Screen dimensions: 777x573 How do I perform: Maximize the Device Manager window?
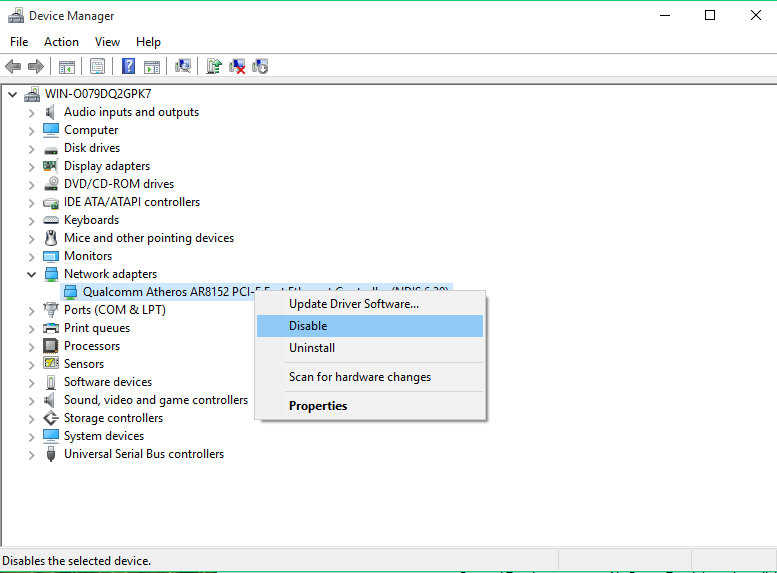point(710,15)
